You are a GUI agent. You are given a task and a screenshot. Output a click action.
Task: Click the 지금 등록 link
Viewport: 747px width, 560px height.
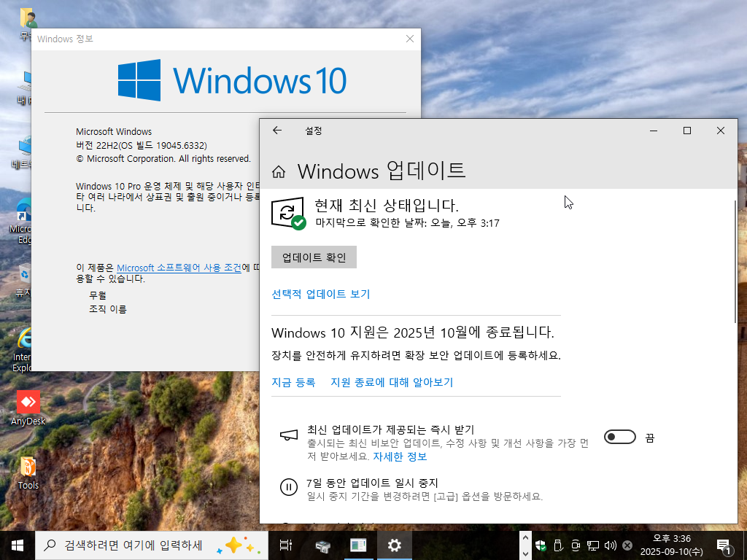pos(293,382)
